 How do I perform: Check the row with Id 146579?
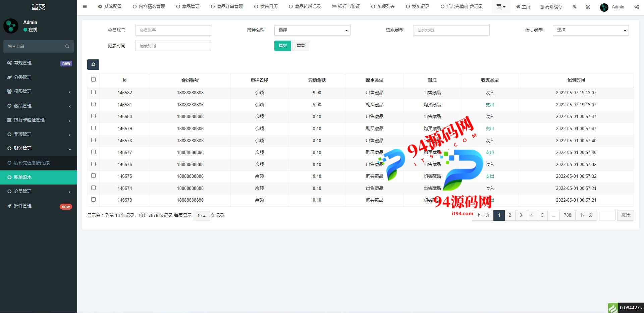coord(93,128)
